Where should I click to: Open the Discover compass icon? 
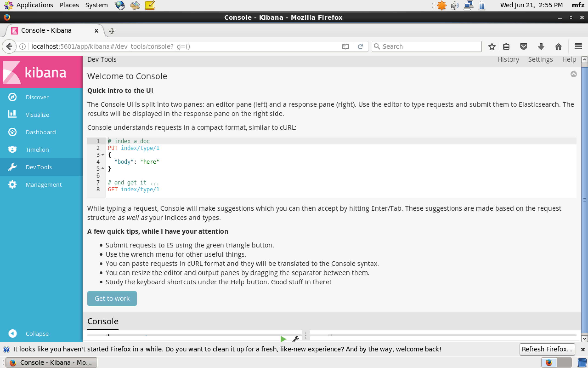(x=12, y=97)
